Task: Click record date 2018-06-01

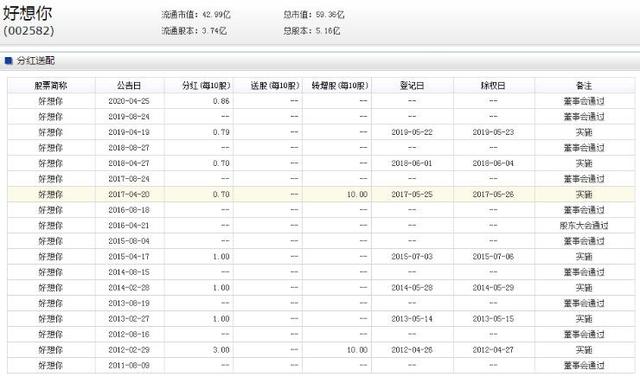Action: coord(412,163)
